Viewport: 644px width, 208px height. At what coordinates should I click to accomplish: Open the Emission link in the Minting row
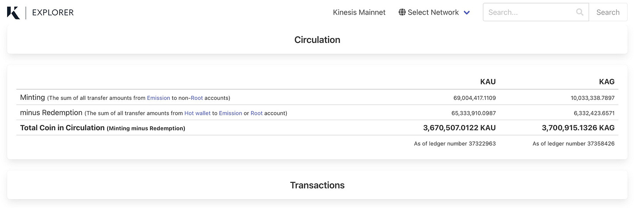pyautogui.click(x=158, y=98)
